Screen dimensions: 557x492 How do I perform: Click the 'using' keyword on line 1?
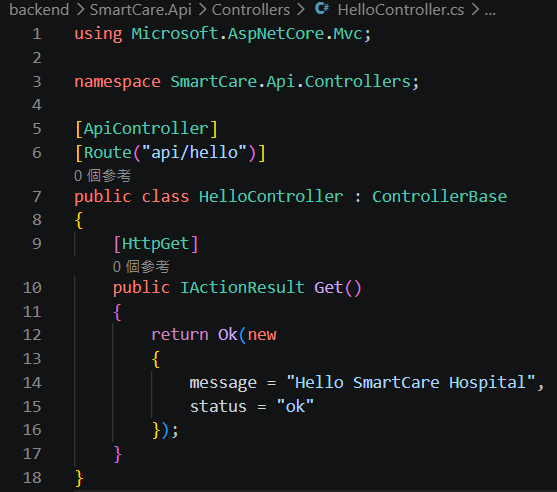coord(98,35)
